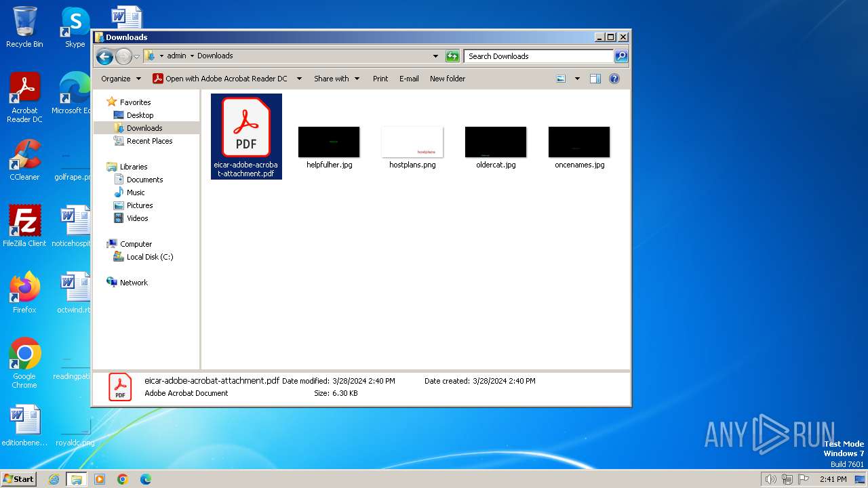Click the volume speaker tray icon
The image size is (868, 488).
770,479
